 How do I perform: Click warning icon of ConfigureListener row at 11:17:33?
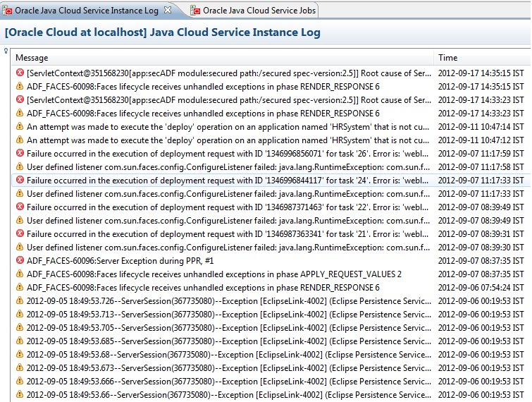tap(20, 193)
